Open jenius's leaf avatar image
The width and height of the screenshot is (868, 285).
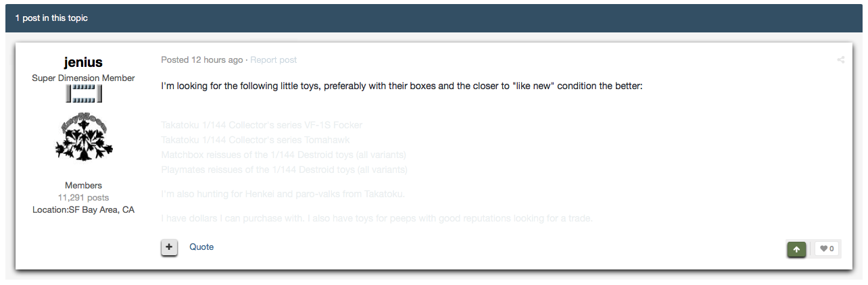83,137
